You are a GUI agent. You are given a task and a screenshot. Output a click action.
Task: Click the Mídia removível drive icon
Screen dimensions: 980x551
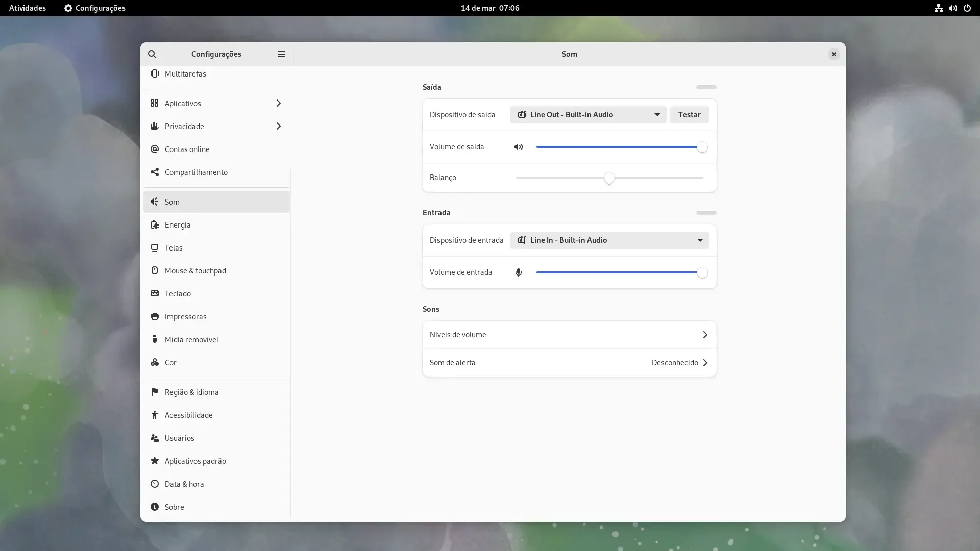(x=155, y=339)
